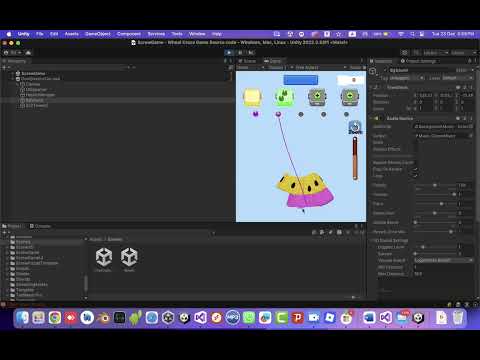480x360 pixels.
Task: Open the Window menu
Action: (197, 34)
